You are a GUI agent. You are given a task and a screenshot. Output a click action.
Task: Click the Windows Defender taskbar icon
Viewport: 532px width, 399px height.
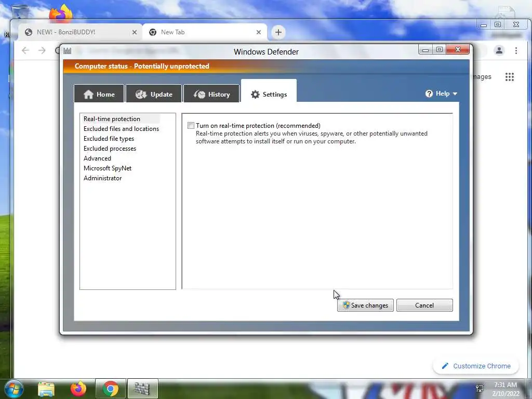(142, 389)
